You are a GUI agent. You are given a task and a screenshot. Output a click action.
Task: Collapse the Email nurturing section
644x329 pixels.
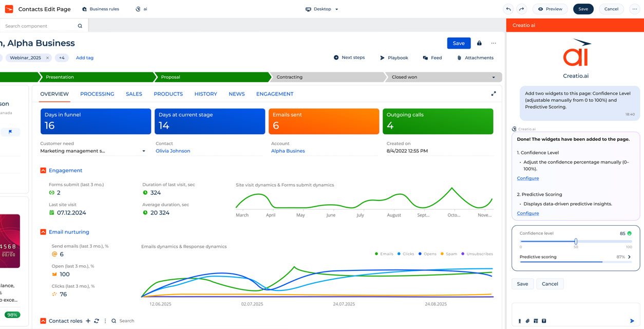43,232
